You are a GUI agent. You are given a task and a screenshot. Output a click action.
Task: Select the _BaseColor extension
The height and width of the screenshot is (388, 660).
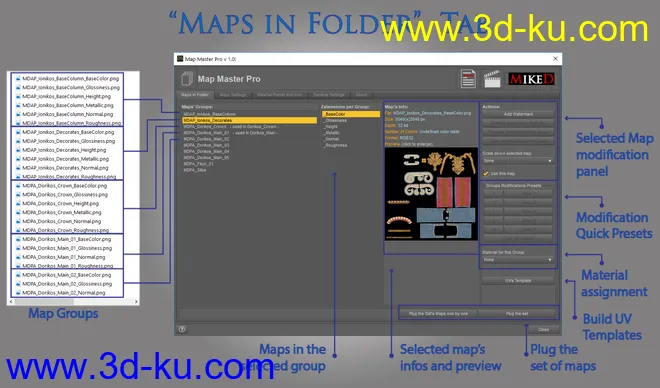[x=351, y=114]
